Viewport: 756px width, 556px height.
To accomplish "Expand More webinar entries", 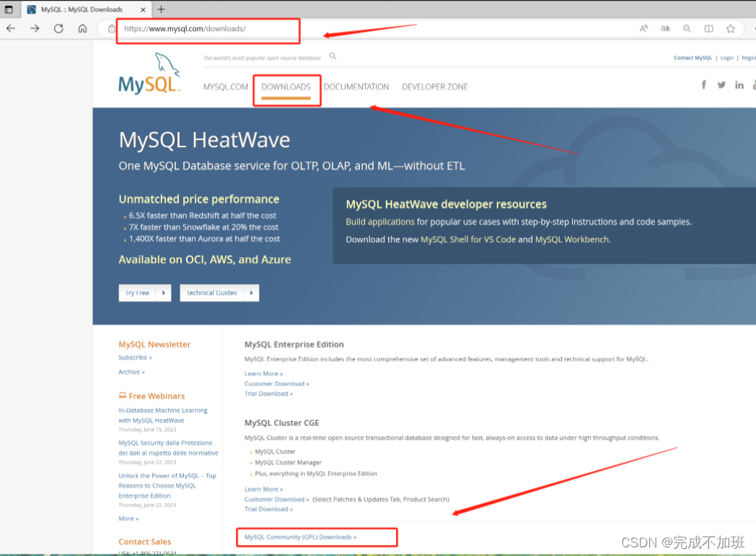I will [128, 518].
